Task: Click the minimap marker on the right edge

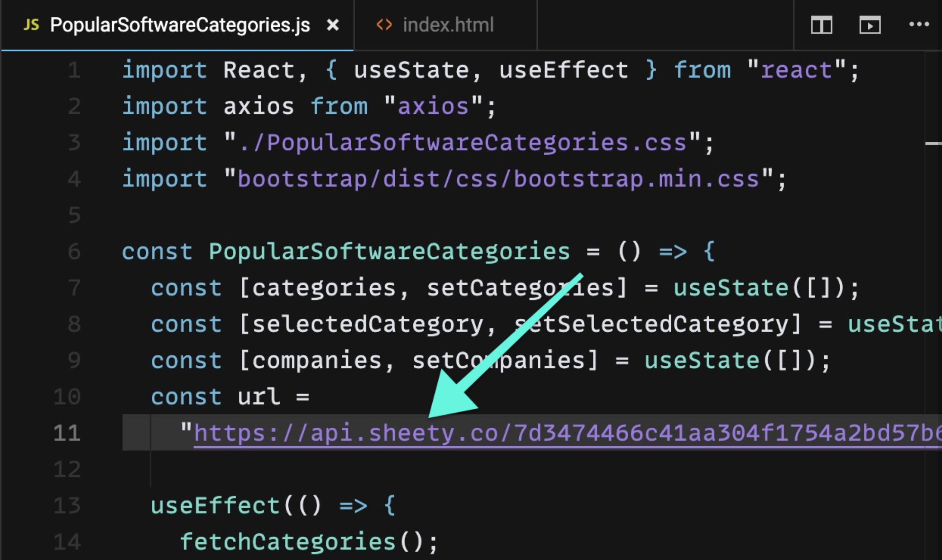Action: 933,143
